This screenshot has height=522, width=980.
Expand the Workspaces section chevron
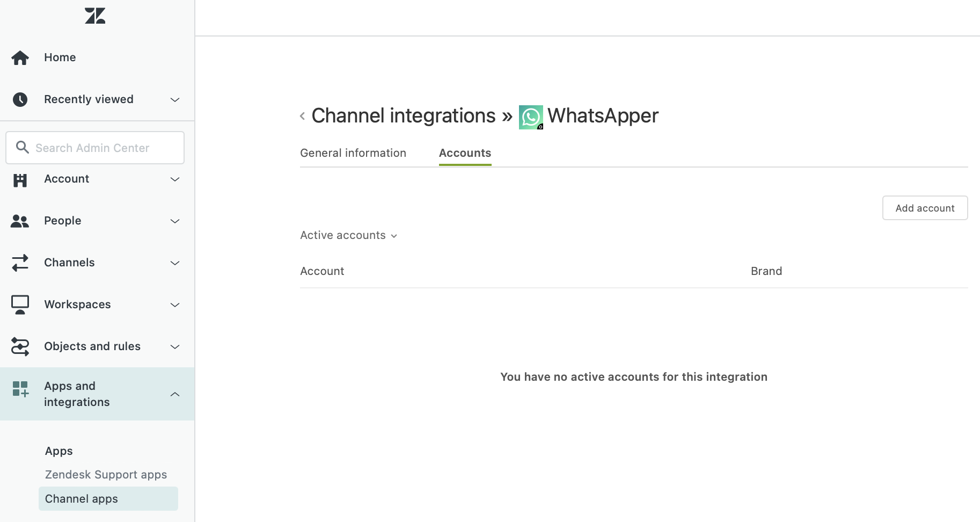(175, 305)
